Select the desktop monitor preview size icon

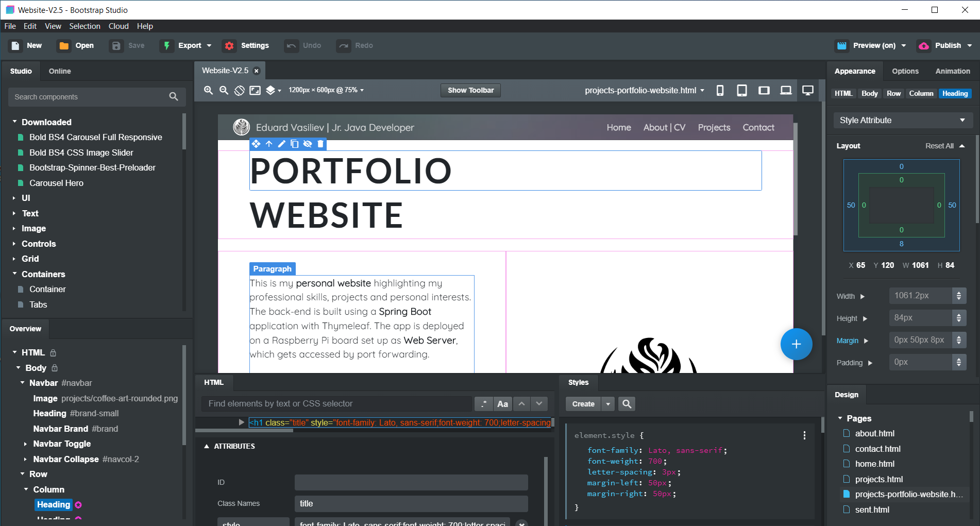pos(807,91)
